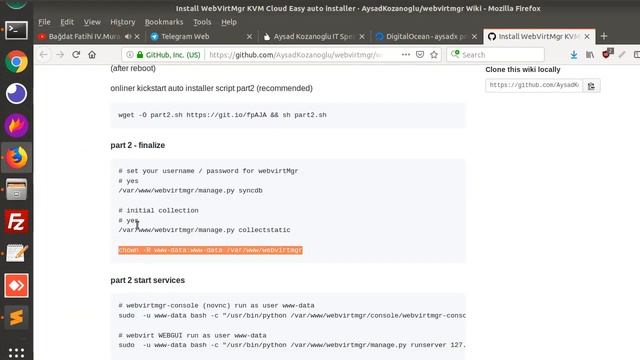Viewport: 640px width, 360px height.
Task: Click the manage.py syncdb line
Action: point(190,191)
